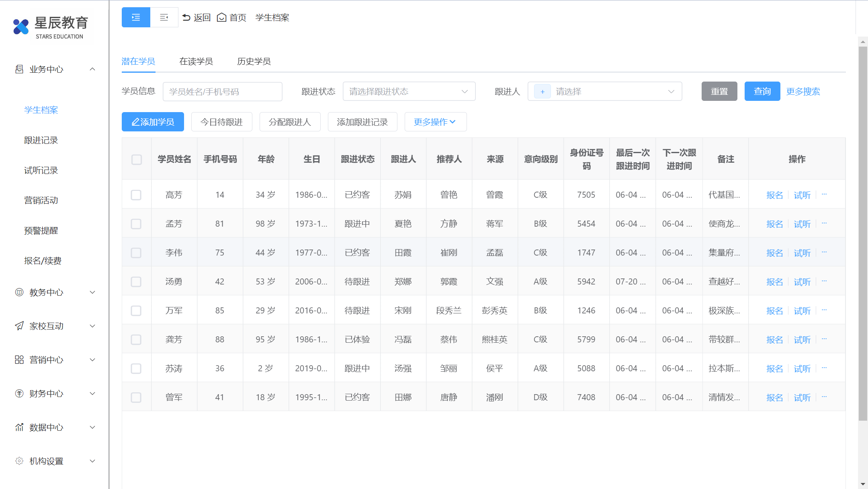Select the 潜在学员 tab

coord(138,61)
